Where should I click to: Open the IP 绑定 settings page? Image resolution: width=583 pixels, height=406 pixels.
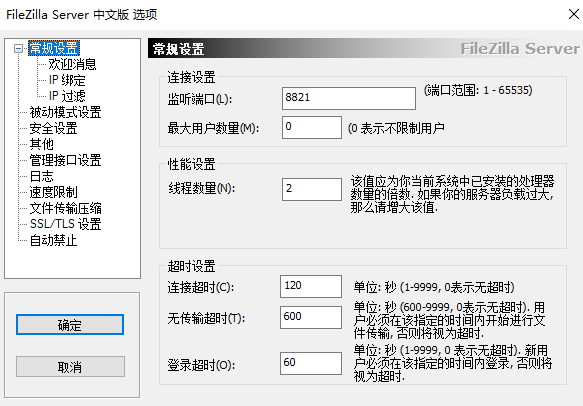tap(67, 80)
